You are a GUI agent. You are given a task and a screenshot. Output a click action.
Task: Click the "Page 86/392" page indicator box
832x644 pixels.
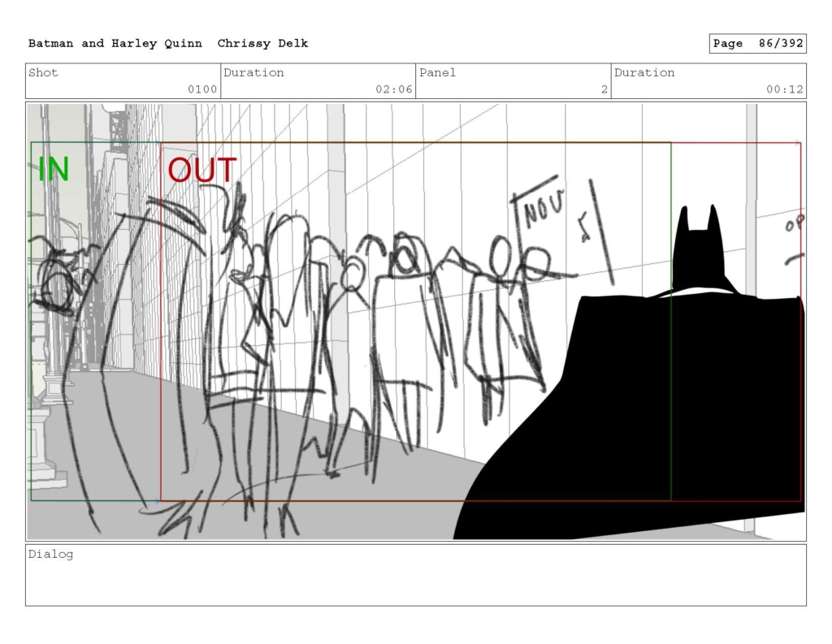[x=757, y=44]
